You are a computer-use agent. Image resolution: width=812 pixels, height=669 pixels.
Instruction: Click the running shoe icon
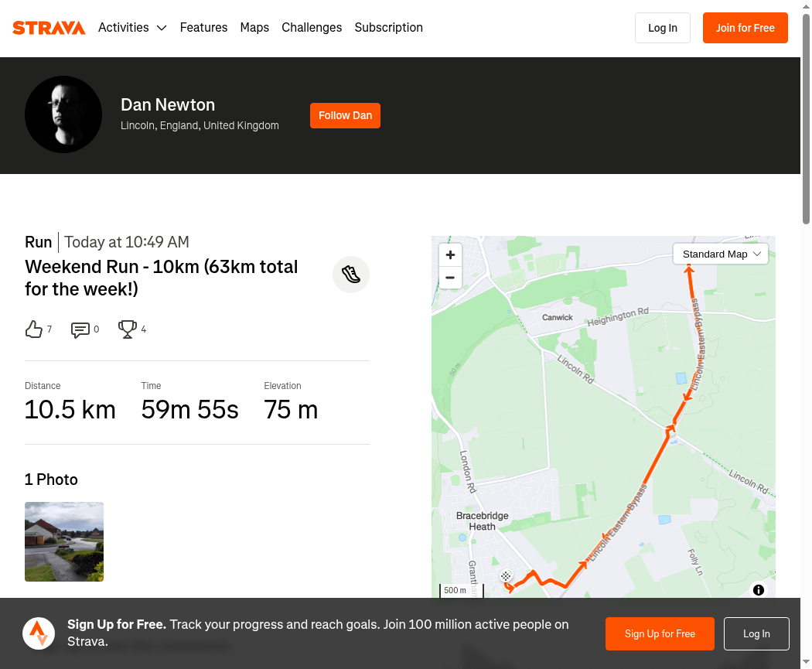point(351,275)
